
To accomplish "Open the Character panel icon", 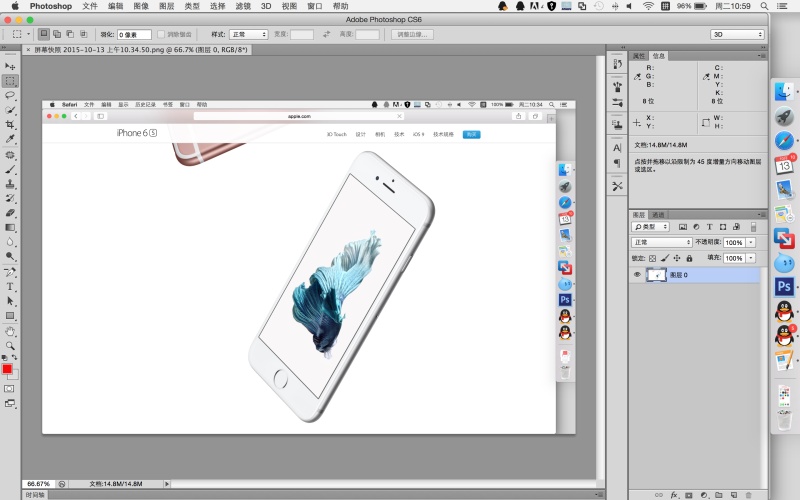I will tap(617, 148).
